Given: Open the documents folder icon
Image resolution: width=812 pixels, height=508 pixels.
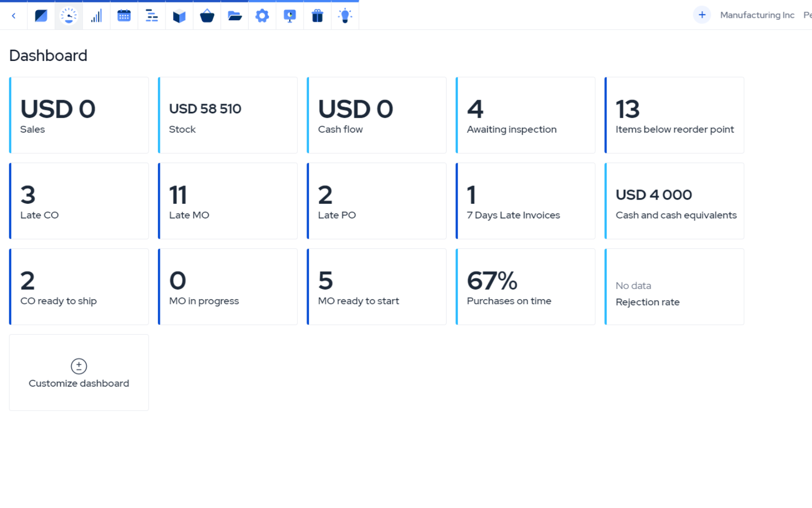Looking at the screenshot, I should coord(234,15).
